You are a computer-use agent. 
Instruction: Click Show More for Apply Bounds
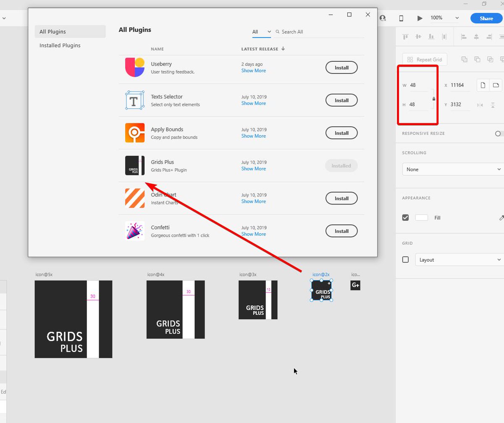click(253, 136)
